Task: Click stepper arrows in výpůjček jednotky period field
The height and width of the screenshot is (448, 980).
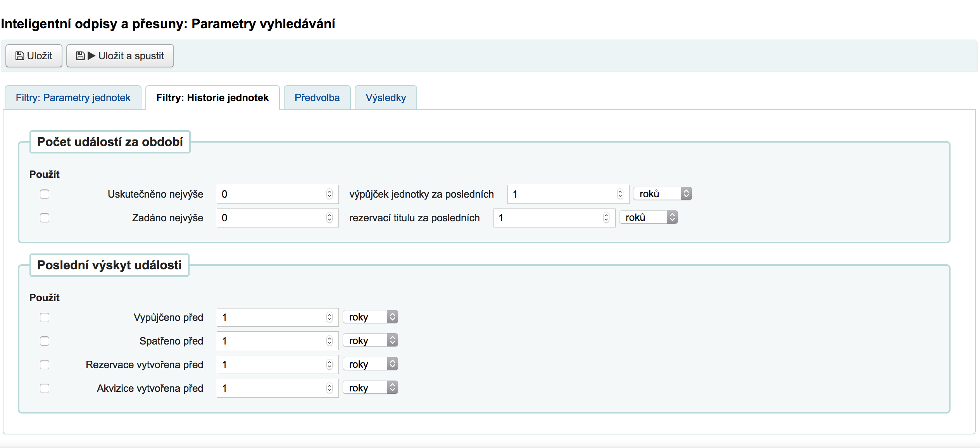Action: coord(620,194)
